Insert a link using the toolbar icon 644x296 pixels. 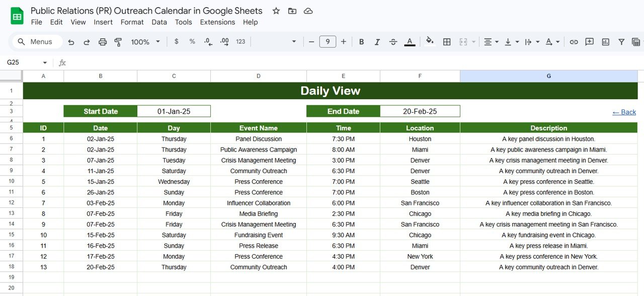(x=574, y=42)
